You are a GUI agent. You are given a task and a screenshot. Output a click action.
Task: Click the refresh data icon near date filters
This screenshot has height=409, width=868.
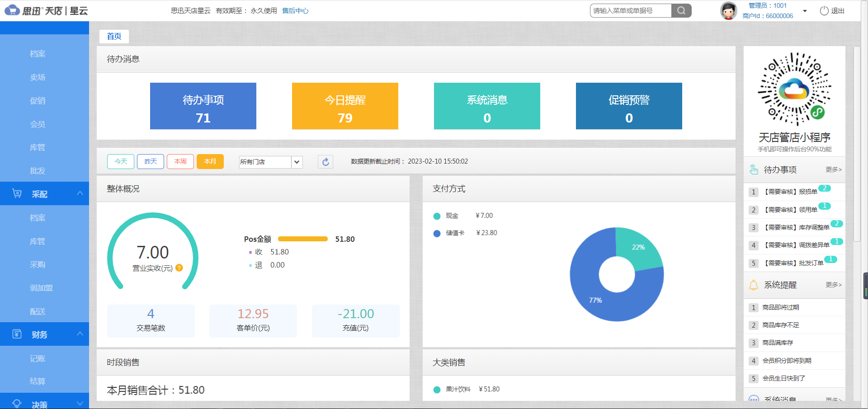325,161
